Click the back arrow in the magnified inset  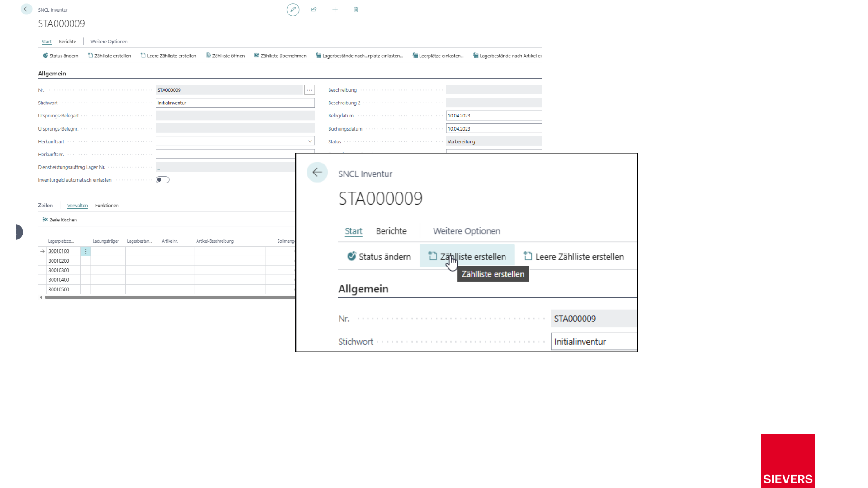(317, 172)
